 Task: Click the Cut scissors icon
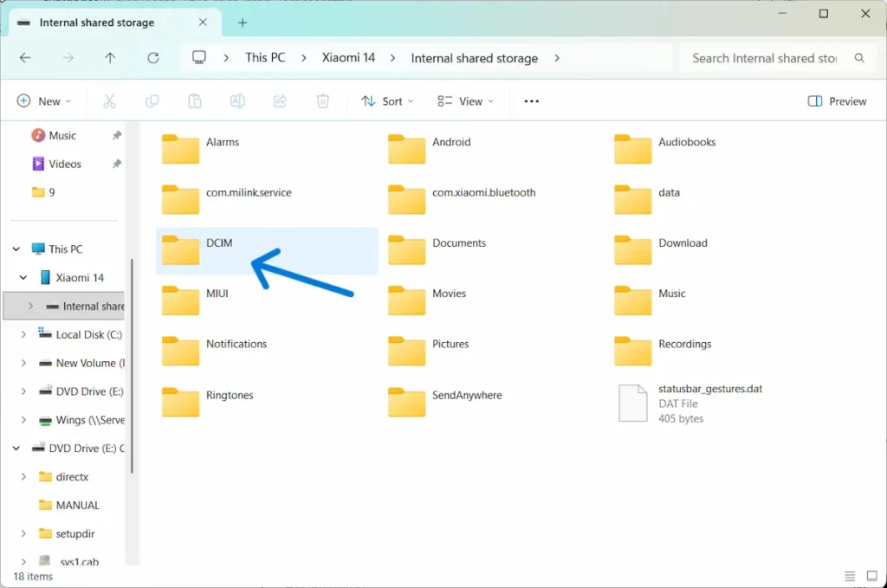(x=109, y=101)
